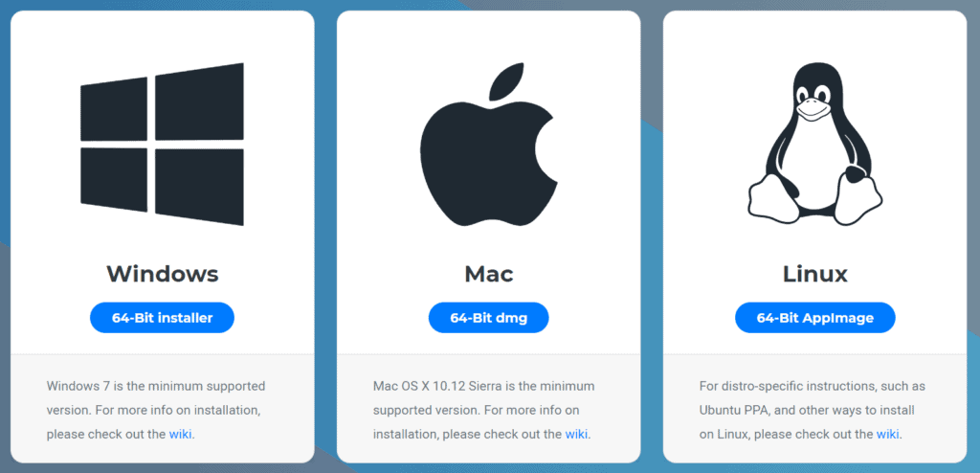Click the Mac heading text

489,274
